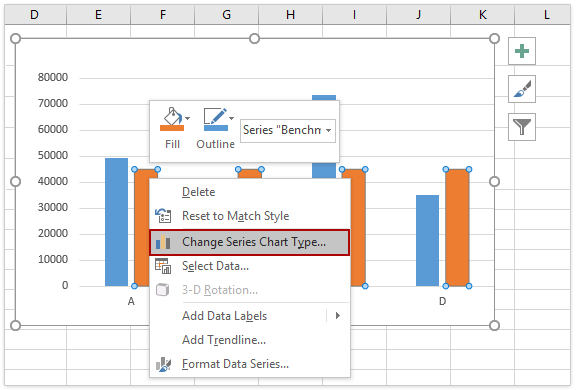Click the blue bar for category A
Viewport: 576px width, 390px height.
pos(116,222)
